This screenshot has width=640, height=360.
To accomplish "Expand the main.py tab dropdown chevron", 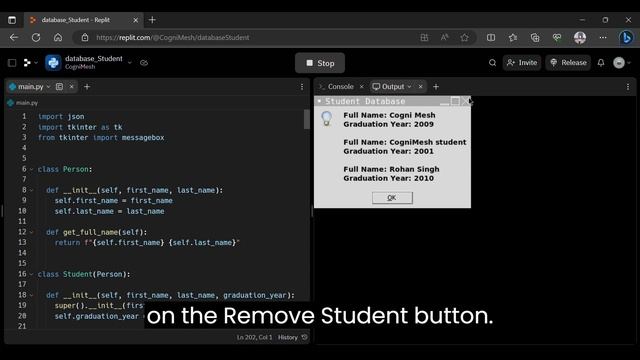I will pyautogui.click(x=48, y=87).
